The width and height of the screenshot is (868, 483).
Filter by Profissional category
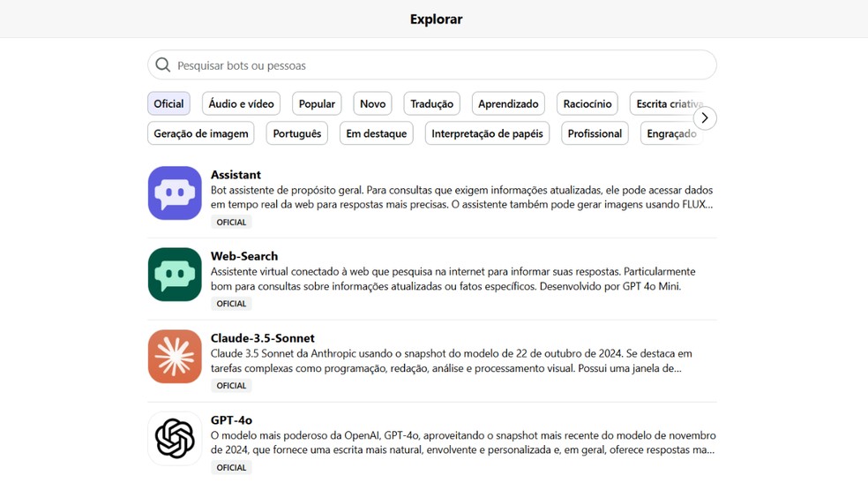[x=595, y=133]
